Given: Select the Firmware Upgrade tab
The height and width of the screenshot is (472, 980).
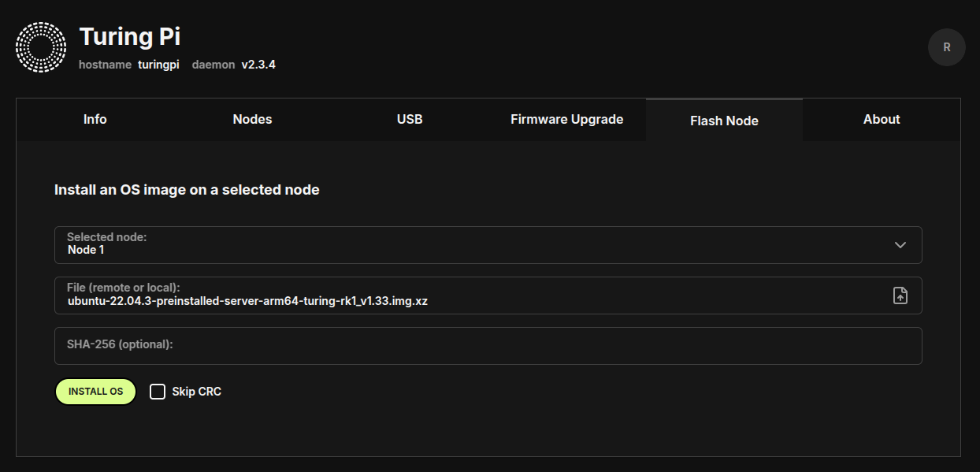Looking at the screenshot, I should pyautogui.click(x=566, y=120).
